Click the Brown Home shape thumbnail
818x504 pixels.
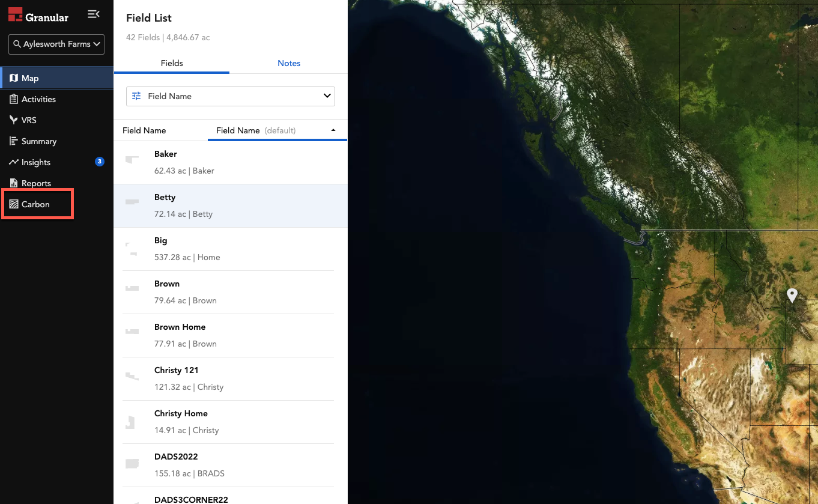pos(132,332)
